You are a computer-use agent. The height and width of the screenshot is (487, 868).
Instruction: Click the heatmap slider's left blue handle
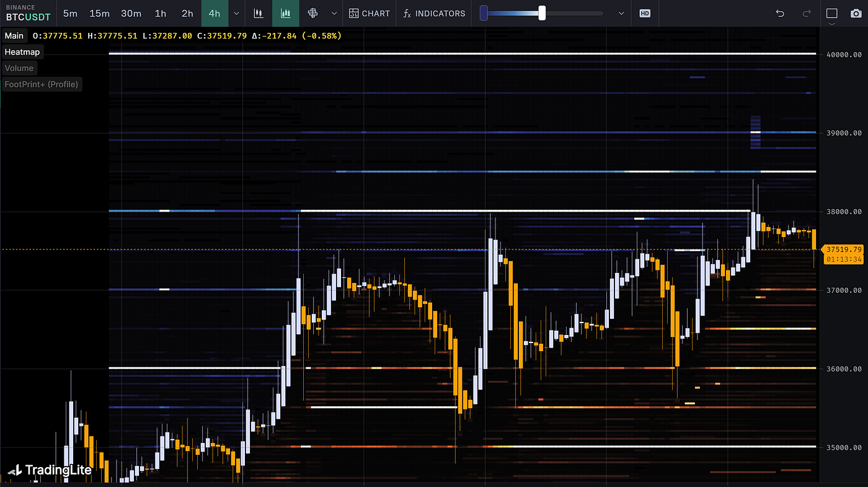point(484,13)
